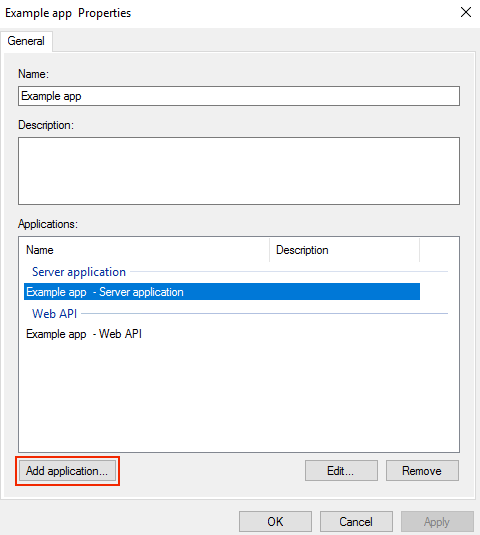Image resolution: width=480 pixels, height=535 pixels.
Task: Remove the selected application
Action: pyautogui.click(x=422, y=471)
